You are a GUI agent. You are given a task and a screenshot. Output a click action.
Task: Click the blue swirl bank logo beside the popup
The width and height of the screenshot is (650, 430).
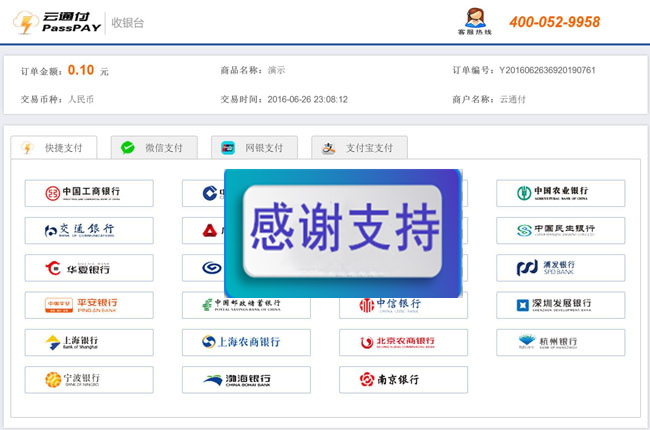click(211, 268)
